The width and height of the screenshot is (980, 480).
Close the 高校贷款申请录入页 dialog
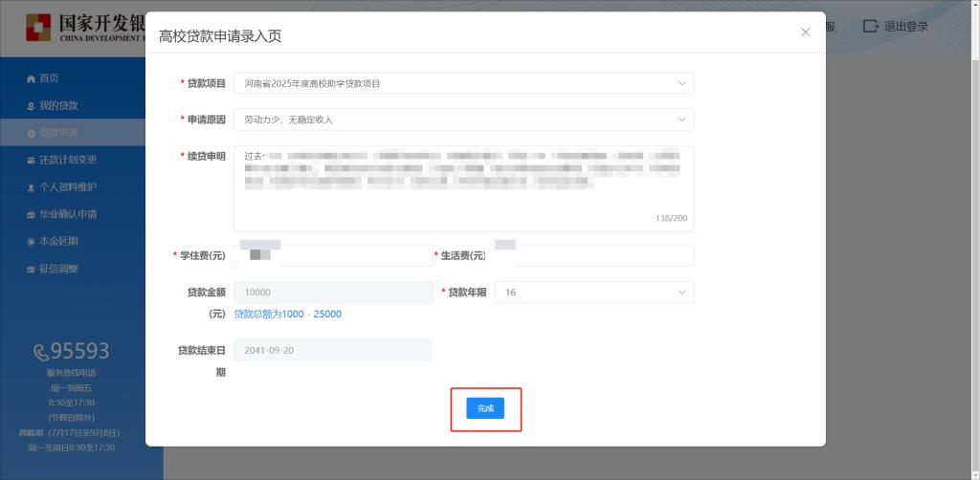pyautogui.click(x=805, y=33)
